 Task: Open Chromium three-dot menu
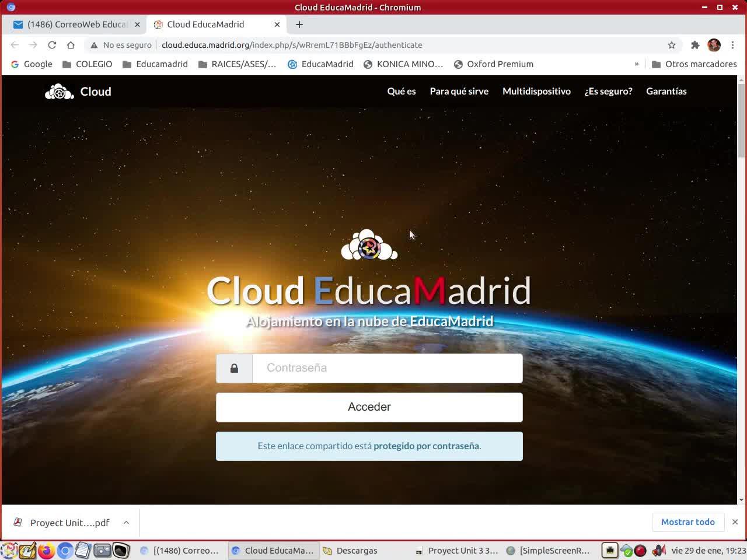pyautogui.click(x=732, y=45)
